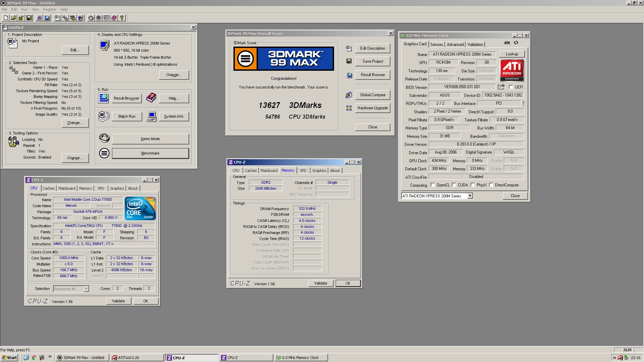Viewport: 644px width, 362px height.
Task: Click the Selected Tests checkmarks toolbar icon
Action: pyautogui.click(x=65, y=18)
